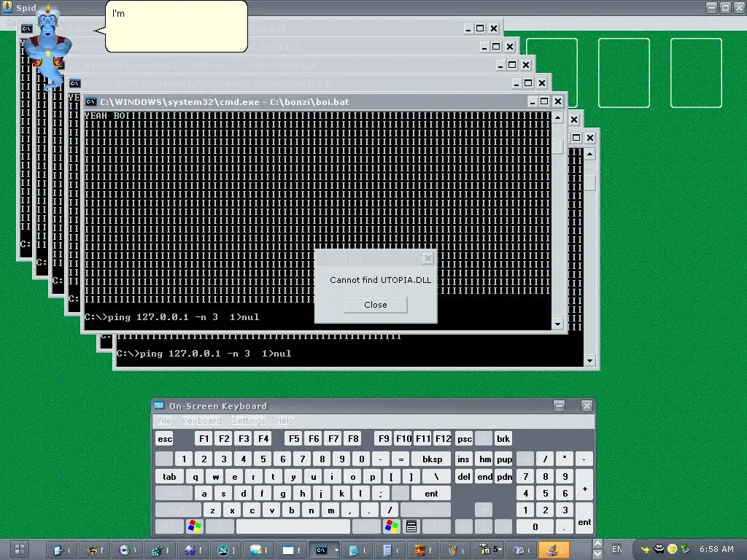
Task: Click the numpad ent key
Action: pos(584,518)
